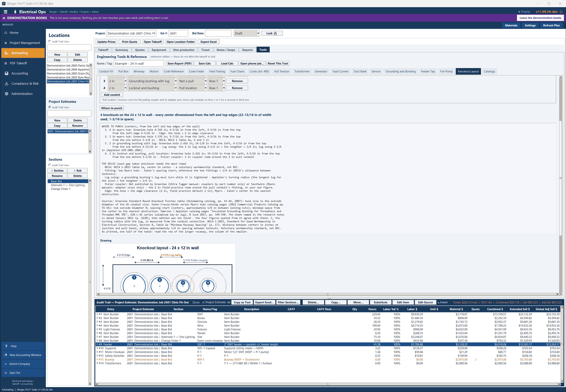Image resolution: width=566 pixels, height=392 pixels.
Task: Open the Pull location dropdown on conduit 4
Action: 206,88
